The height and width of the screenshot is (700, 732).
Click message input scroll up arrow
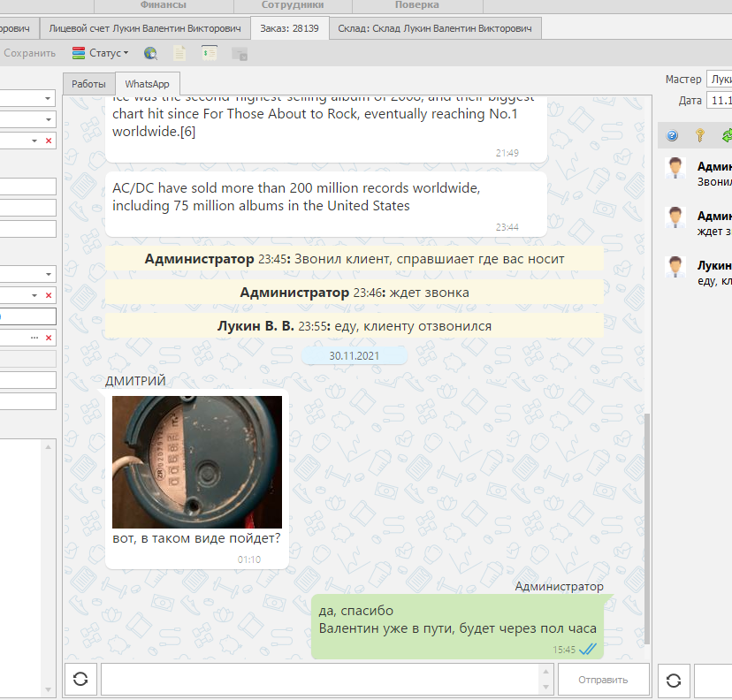point(545,671)
